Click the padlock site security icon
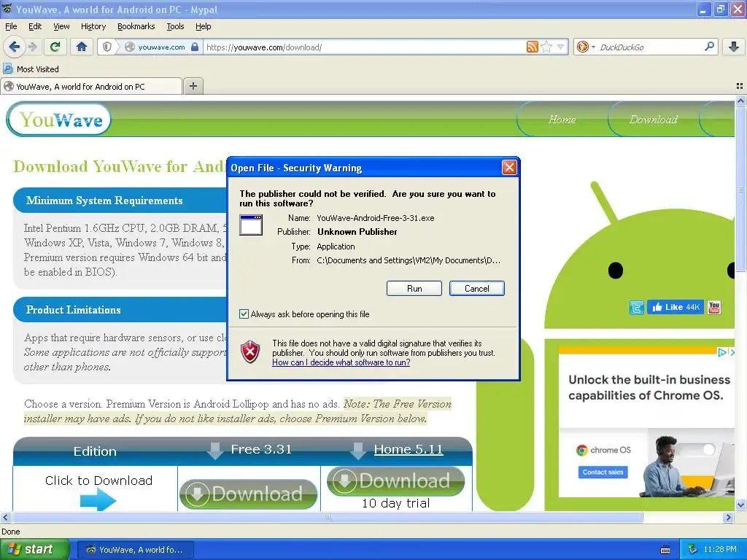747x560 pixels. click(x=194, y=47)
